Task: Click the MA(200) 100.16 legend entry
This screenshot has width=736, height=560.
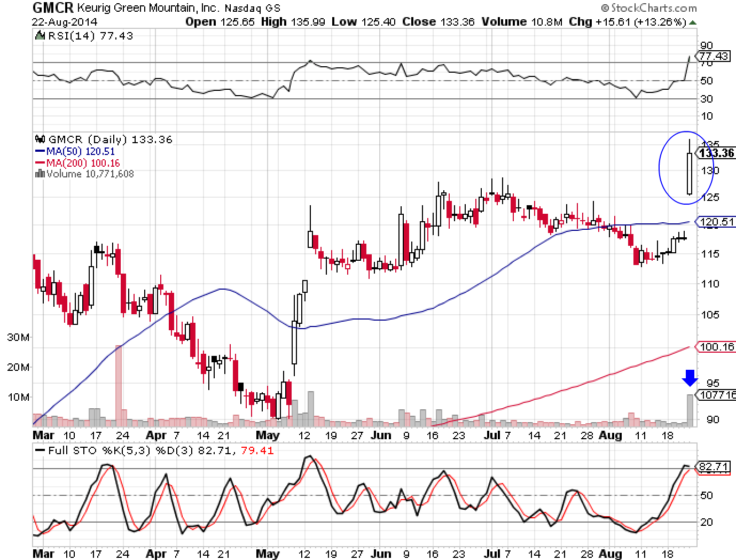Action: click(83, 163)
